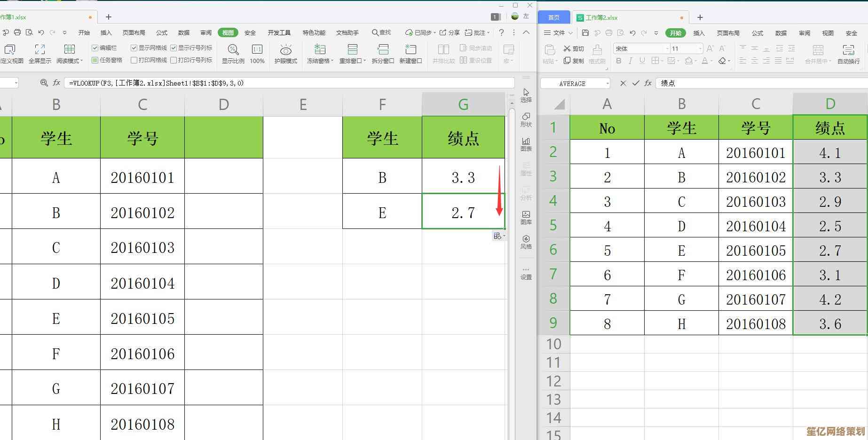Click the 自动换行 wrap text icon
868x440 pixels.
pyautogui.click(x=848, y=51)
